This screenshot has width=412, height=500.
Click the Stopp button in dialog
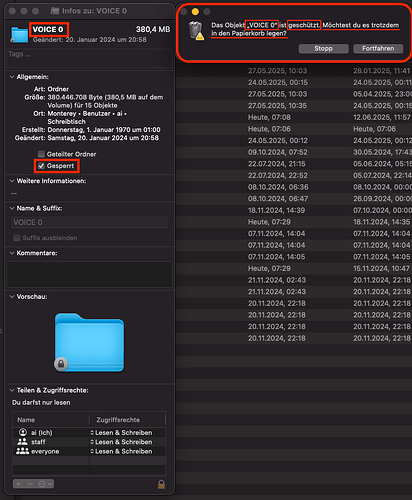click(323, 49)
